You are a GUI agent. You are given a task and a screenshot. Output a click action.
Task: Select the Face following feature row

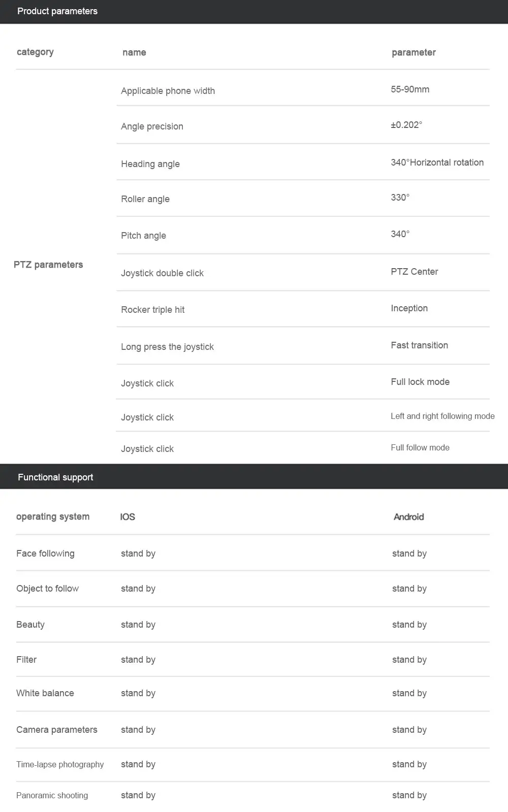(x=45, y=554)
